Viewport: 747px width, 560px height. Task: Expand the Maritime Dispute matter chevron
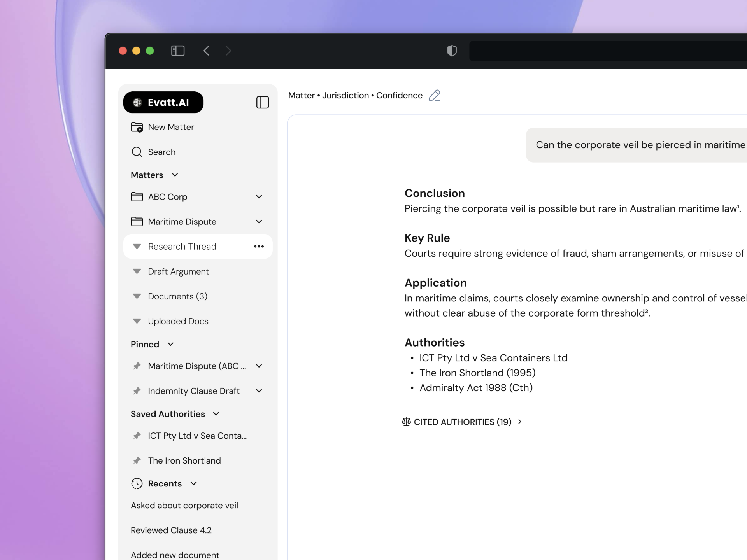259,222
